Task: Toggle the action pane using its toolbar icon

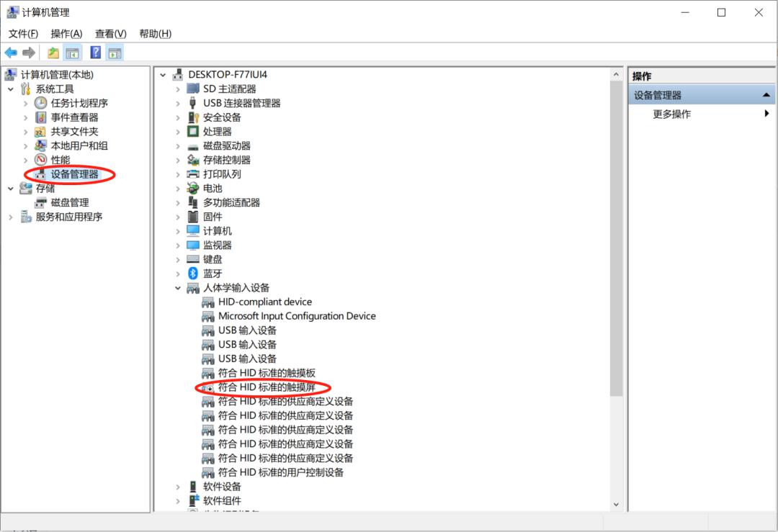Action: coord(114,52)
